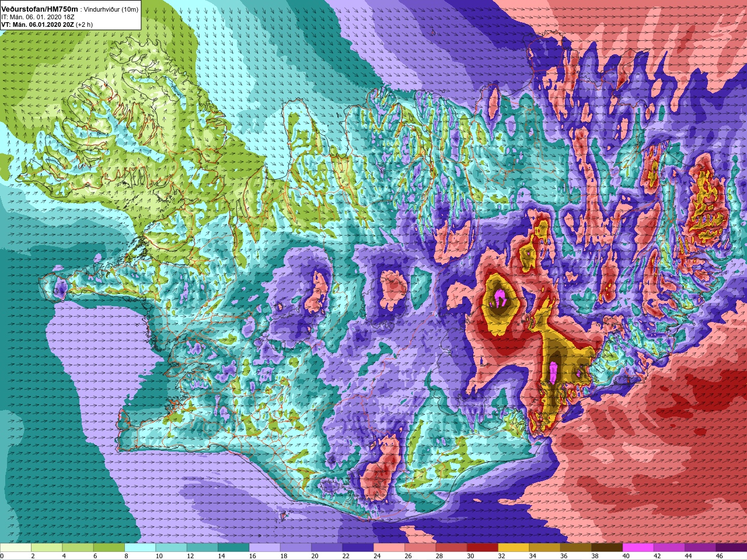747x560 pixels.
Task: Pick the salmon 26–28 legend swatch
Action: click(420, 548)
